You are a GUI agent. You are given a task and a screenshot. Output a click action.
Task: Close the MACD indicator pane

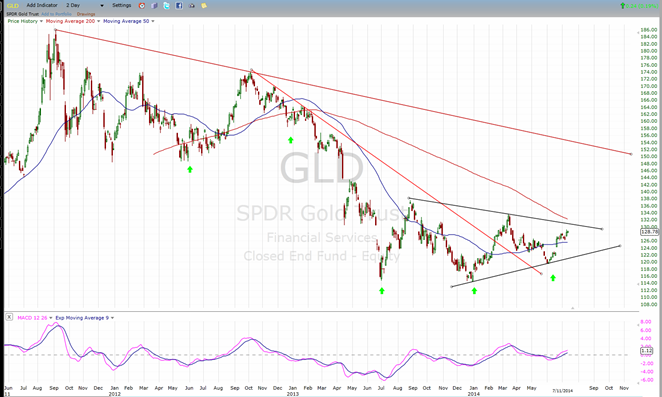coord(9,317)
